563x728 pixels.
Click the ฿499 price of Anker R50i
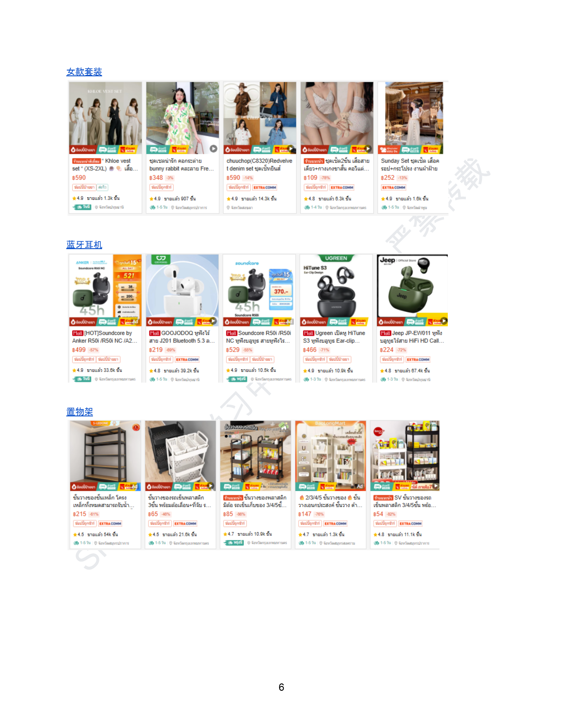pyautogui.click(x=79, y=350)
